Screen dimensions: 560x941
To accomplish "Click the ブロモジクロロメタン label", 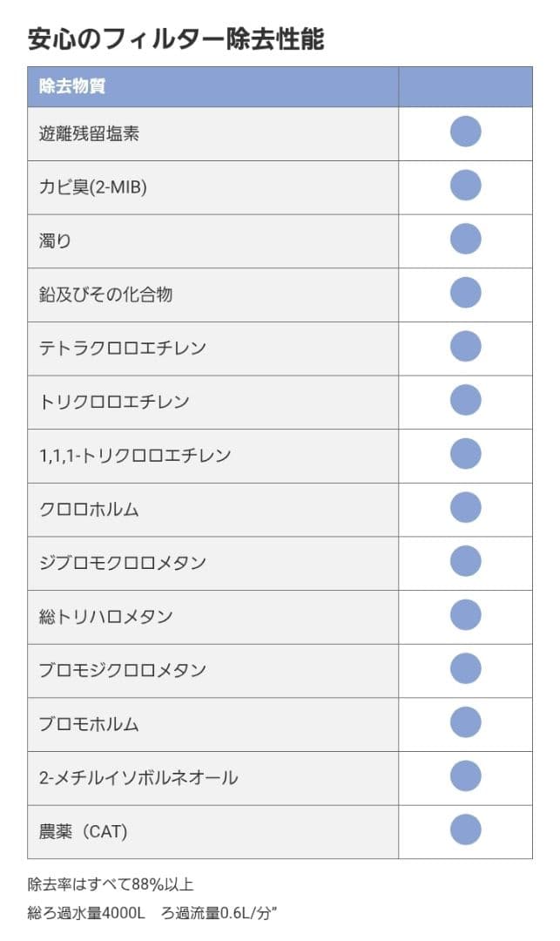I will tap(123, 669).
